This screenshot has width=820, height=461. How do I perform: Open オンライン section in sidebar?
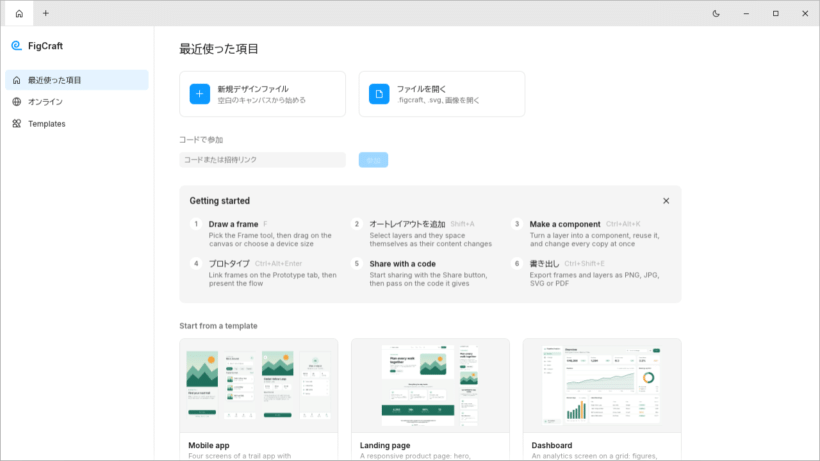[x=77, y=102]
